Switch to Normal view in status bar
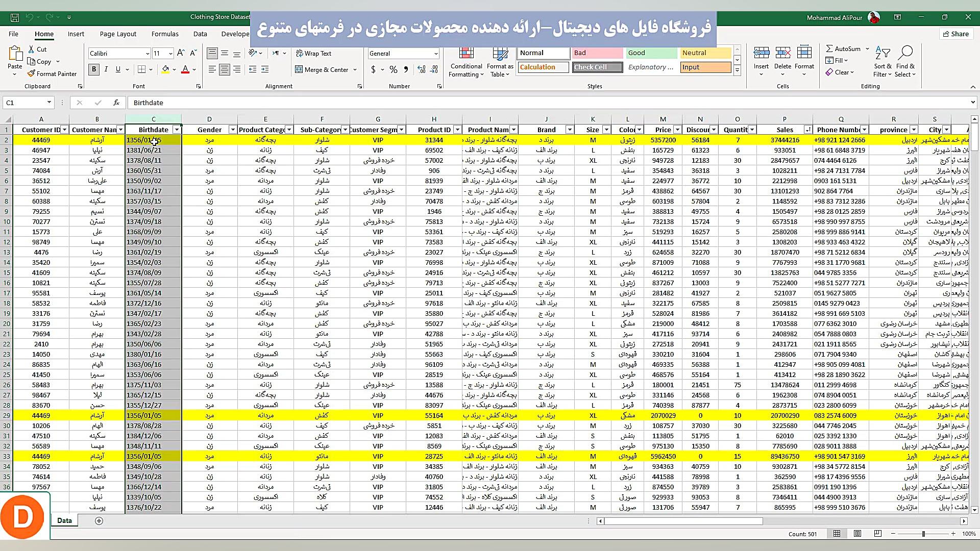Viewport: 980px width, 551px height. [837, 534]
